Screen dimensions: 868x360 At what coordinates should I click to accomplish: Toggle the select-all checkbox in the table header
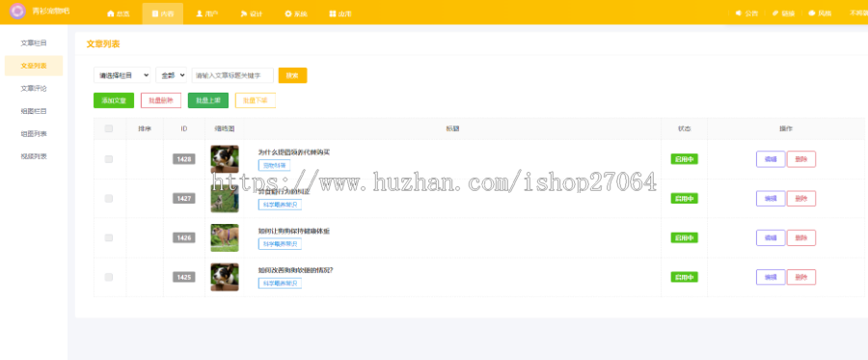108,128
